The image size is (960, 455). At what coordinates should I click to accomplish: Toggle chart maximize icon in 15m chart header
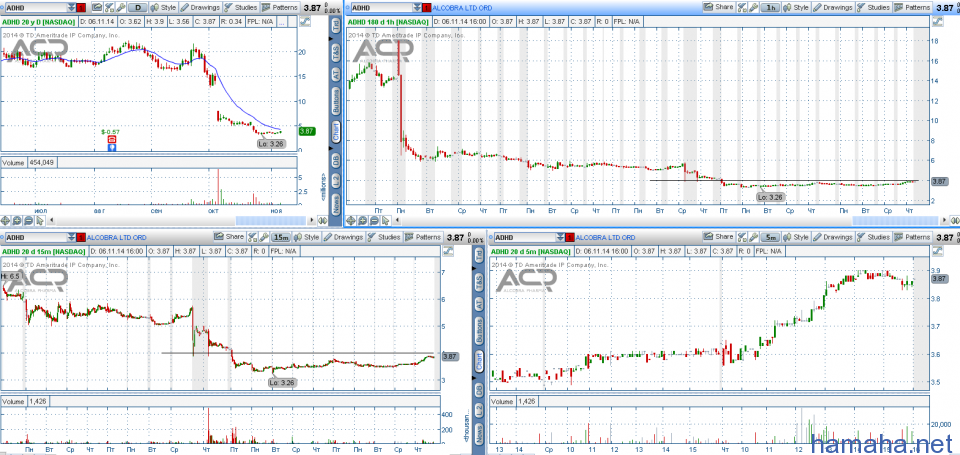448,250
